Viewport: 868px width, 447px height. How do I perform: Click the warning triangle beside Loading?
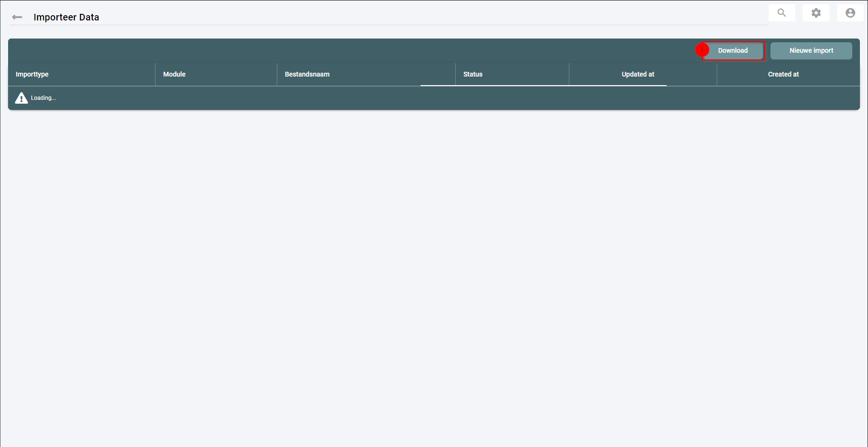click(x=21, y=98)
